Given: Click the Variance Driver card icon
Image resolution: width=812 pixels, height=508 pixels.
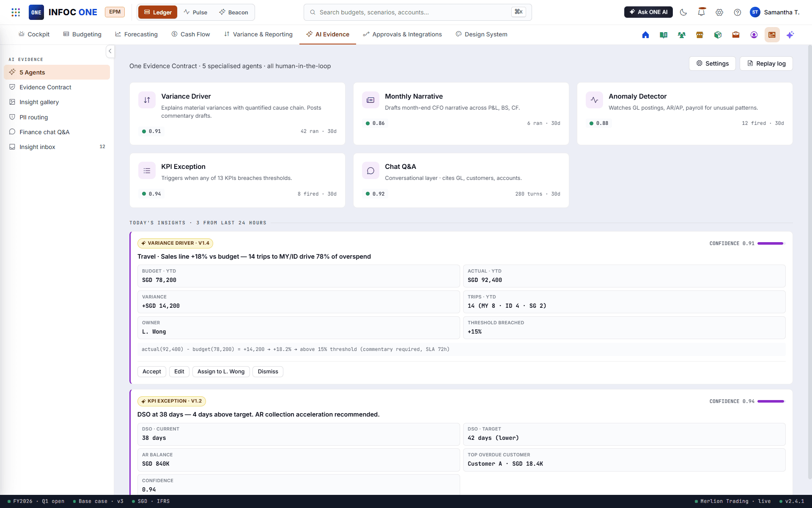Looking at the screenshot, I should point(147,100).
